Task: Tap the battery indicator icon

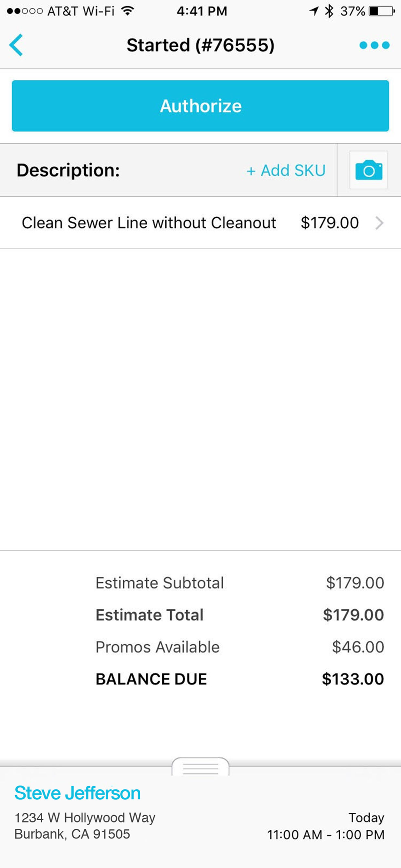Action: [381, 11]
